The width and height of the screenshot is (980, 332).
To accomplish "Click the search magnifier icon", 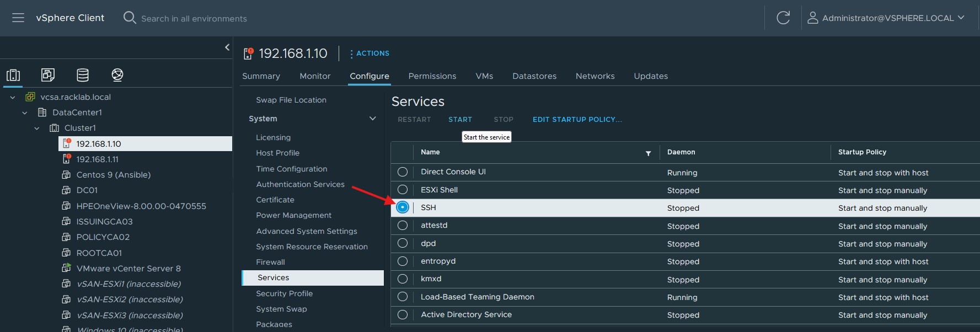I will pos(130,18).
